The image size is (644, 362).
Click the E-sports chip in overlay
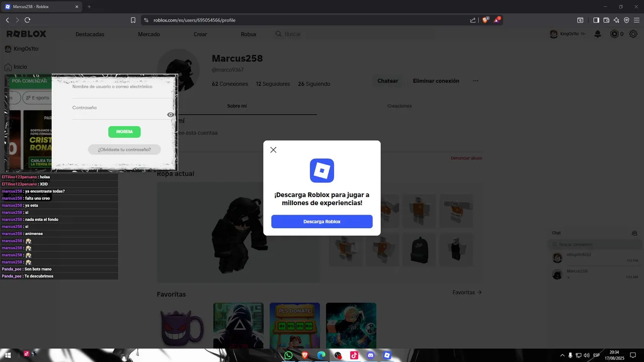pyautogui.click(x=38, y=98)
